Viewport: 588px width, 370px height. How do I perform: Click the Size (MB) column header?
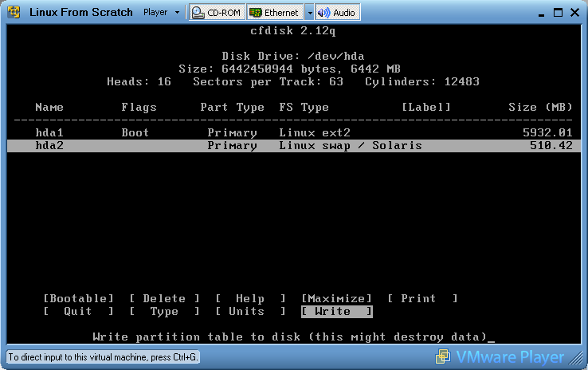540,108
